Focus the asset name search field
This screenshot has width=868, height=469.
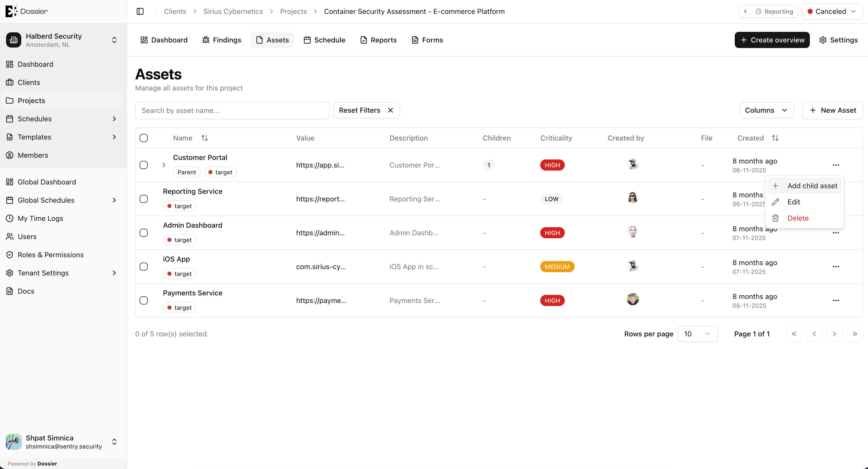click(x=232, y=110)
